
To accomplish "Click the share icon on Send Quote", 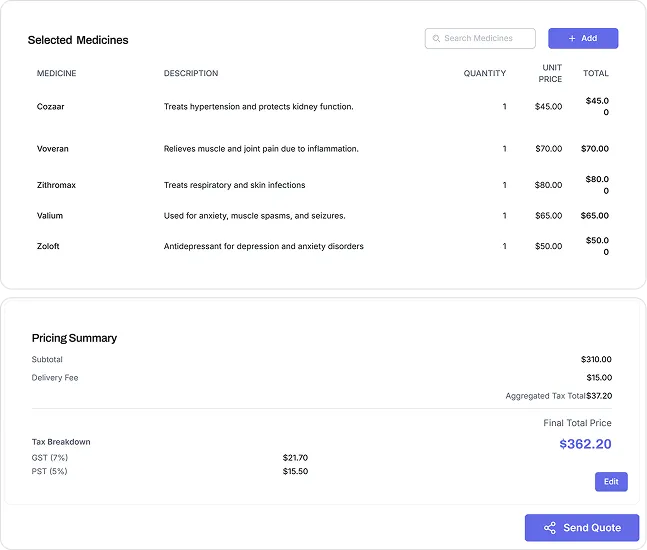I will click(x=549, y=528).
